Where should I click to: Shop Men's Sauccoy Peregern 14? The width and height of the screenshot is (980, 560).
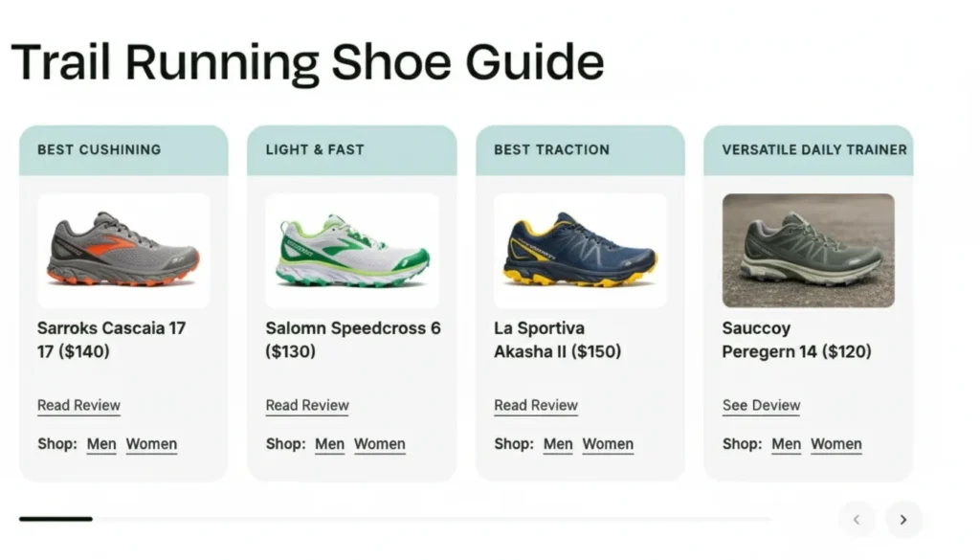786,443
